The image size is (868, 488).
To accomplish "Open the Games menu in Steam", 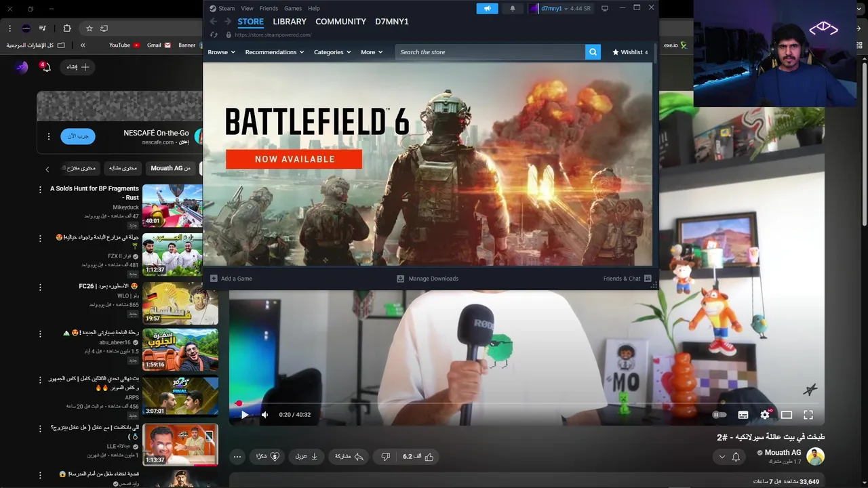I will 293,8.
